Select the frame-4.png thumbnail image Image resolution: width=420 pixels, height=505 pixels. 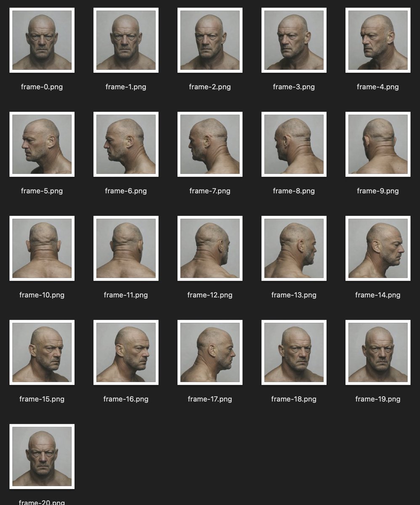(378, 40)
